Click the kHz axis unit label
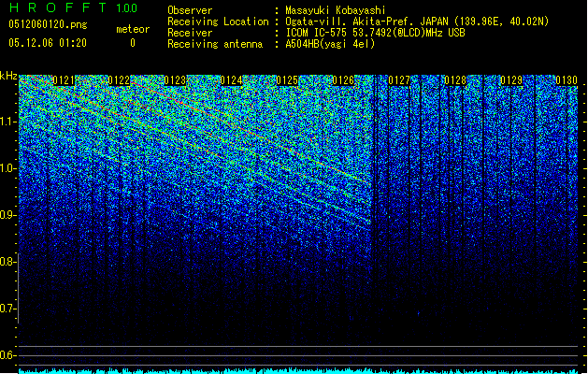588x374 pixels. click(x=8, y=76)
